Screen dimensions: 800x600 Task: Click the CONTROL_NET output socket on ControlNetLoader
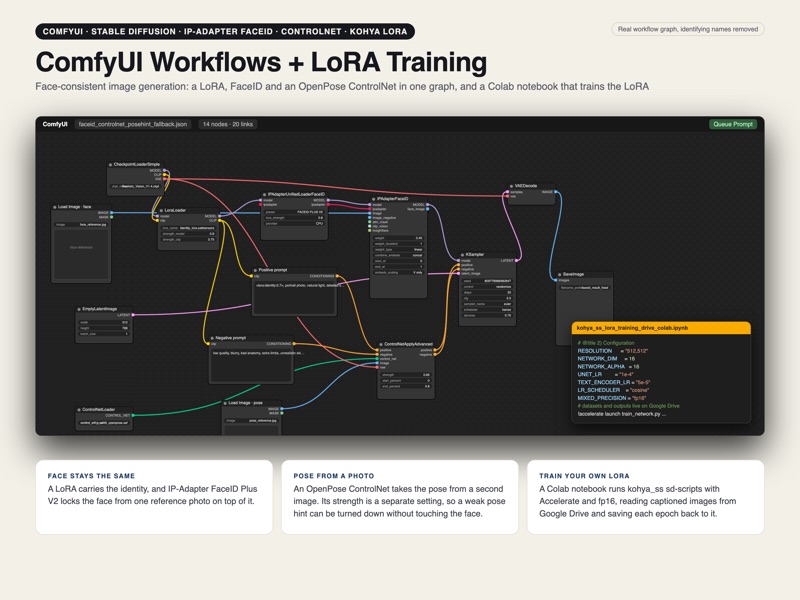point(133,415)
